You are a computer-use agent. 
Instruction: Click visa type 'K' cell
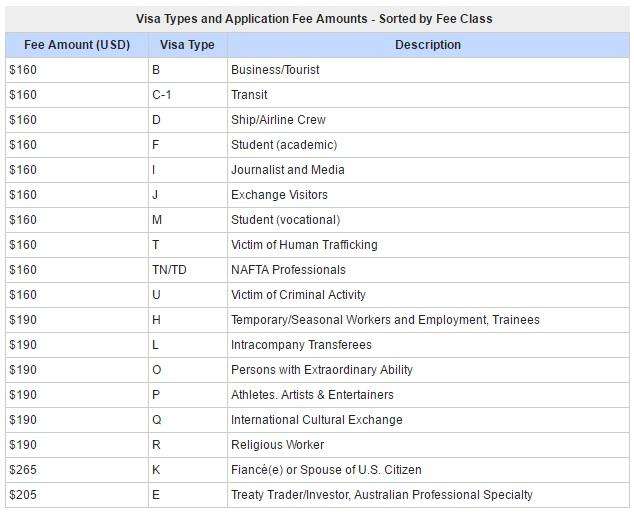pyautogui.click(x=188, y=470)
